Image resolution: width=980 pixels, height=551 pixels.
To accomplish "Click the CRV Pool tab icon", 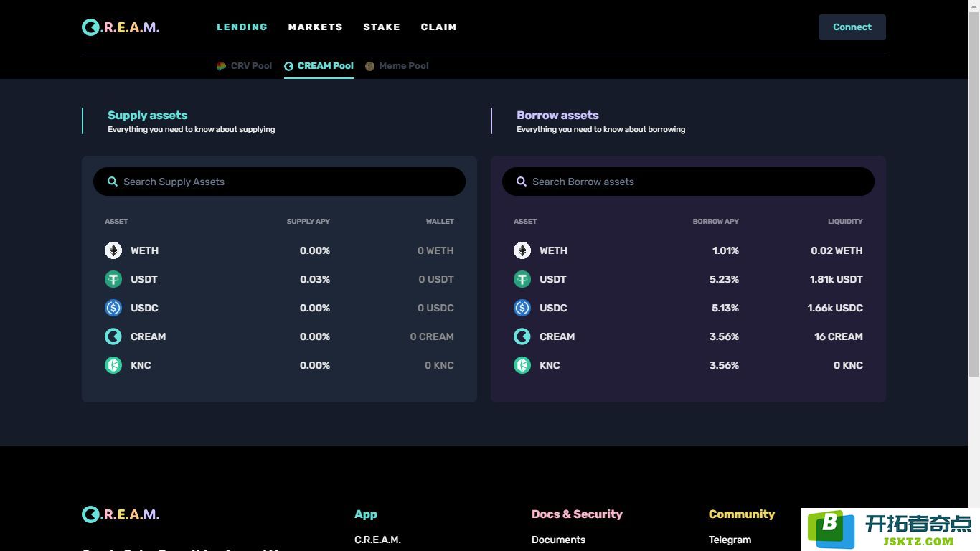I will click(x=221, y=66).
